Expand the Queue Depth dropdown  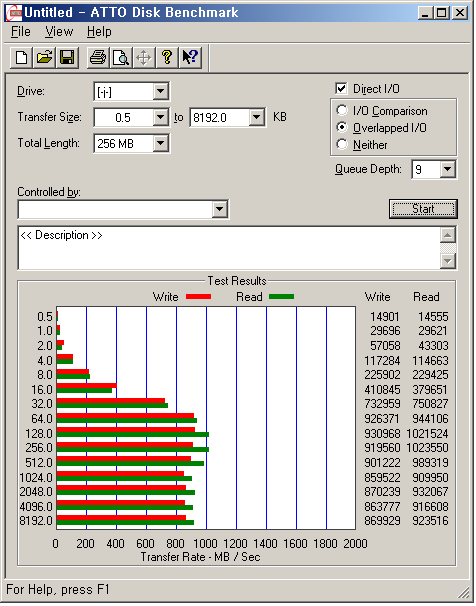click(447, 169)
